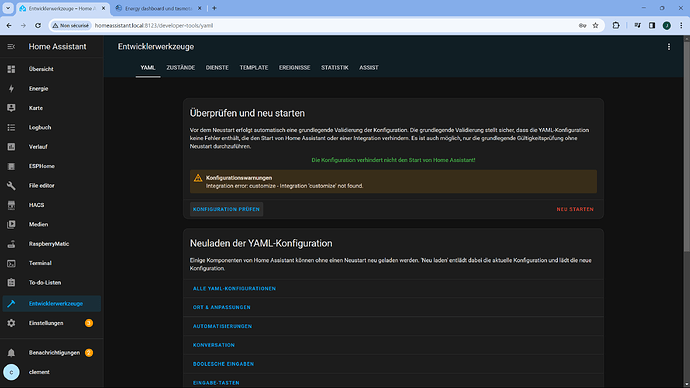This screenshot has height=388, width=690.
Task: Switch to the DIENSTE tab
Action: [x=217, y=68]
